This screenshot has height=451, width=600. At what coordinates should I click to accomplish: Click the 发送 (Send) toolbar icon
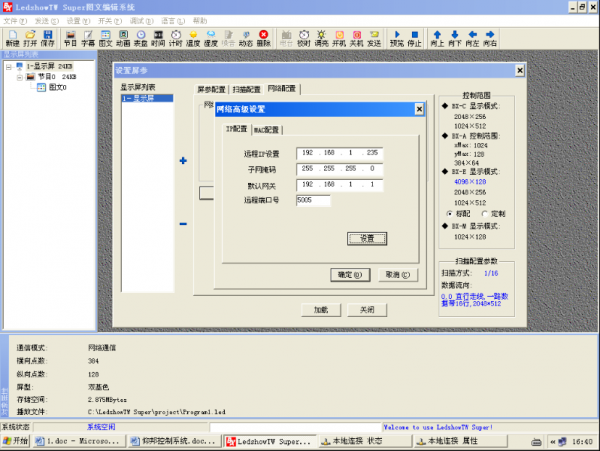373,38
